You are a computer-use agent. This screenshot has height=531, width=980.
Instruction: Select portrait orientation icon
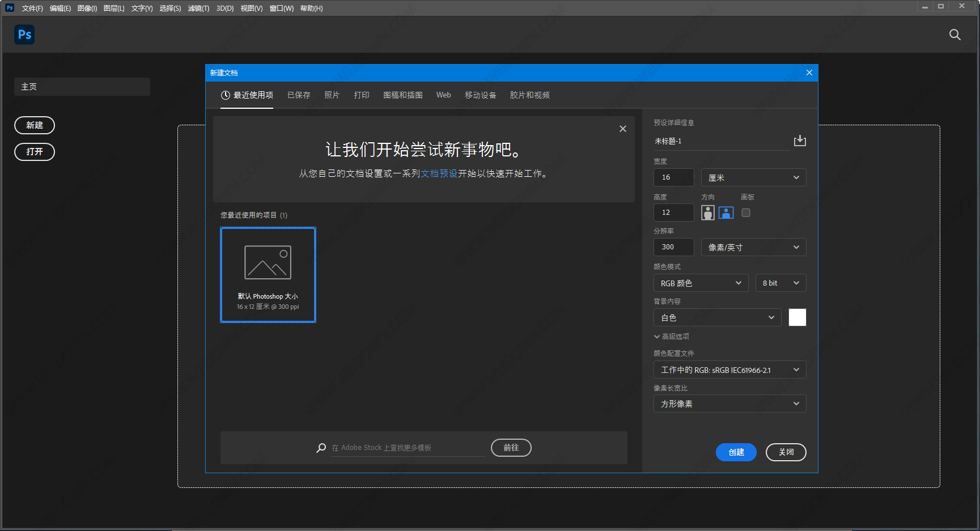point(707,213)
